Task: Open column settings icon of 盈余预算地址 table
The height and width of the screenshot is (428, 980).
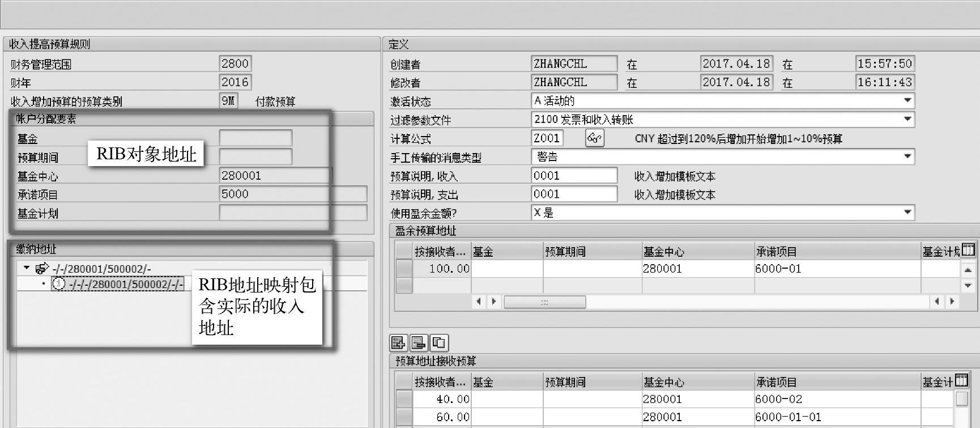Action: coord(968,250)
